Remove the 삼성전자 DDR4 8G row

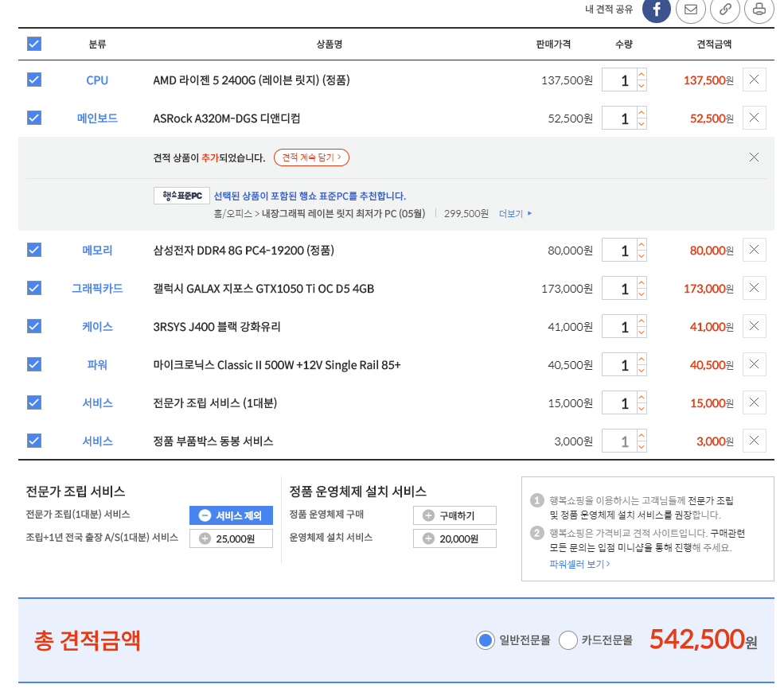coord(754,250)
